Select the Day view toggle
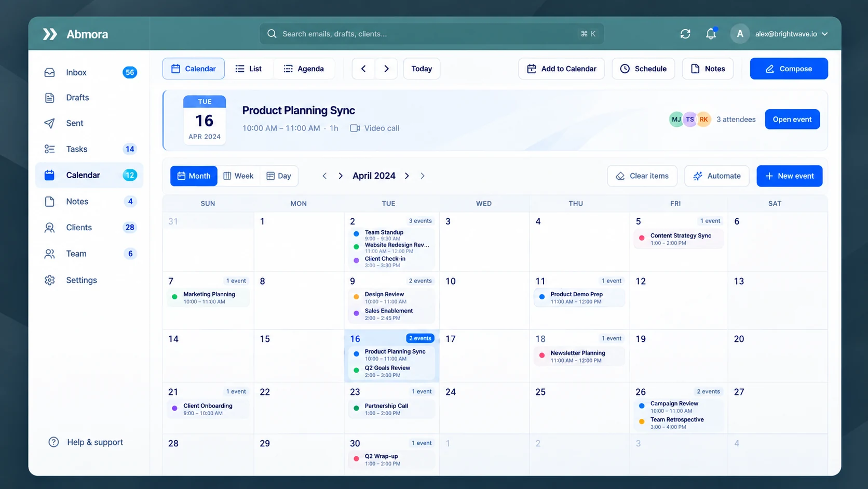 tap(279, 176)
